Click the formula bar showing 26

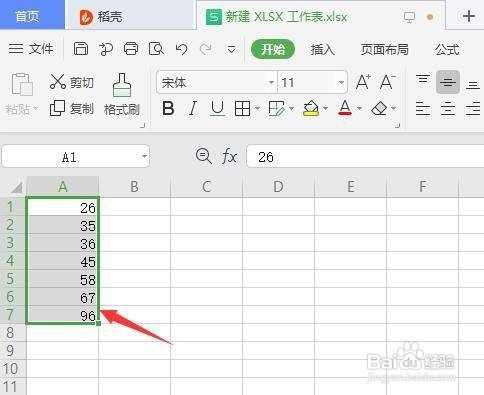tap(365, 156)
